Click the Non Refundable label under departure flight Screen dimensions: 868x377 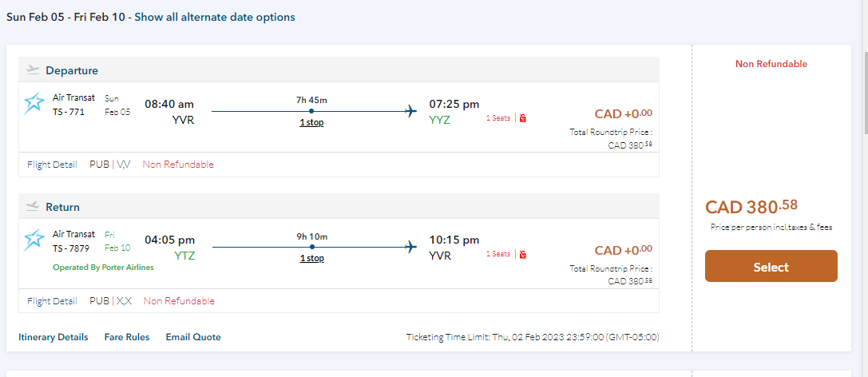coord(178,165)
